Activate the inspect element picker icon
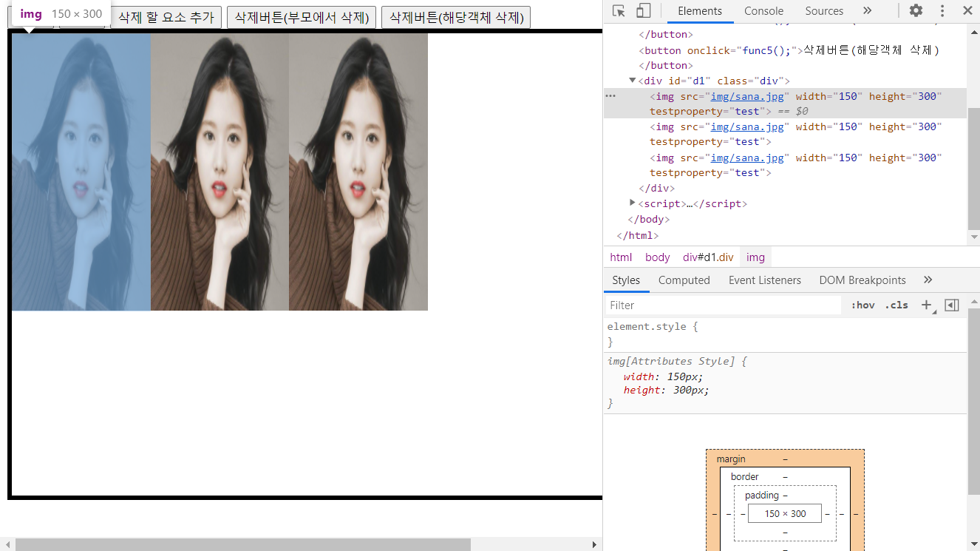980x551 pixels. coord(619,10)
